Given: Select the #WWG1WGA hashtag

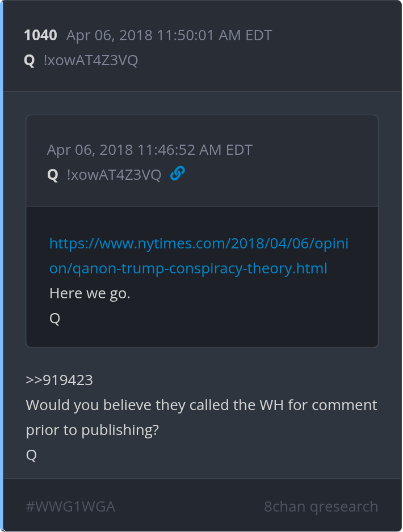Looking at the screenshot, I should tap(70, 506).
